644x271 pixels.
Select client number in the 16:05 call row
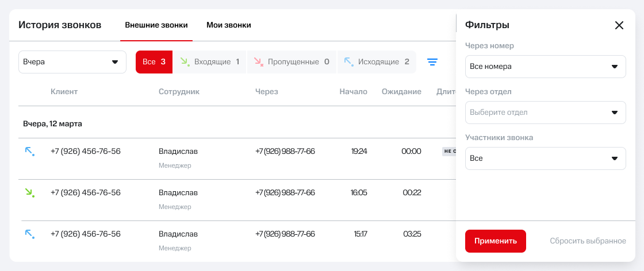(x=86, y=193)
